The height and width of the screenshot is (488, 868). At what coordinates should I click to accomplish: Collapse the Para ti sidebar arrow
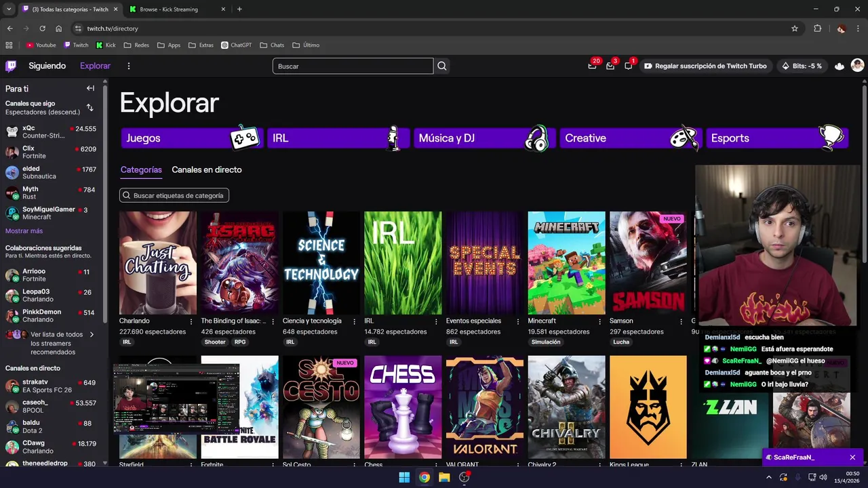tap(90, 88)
